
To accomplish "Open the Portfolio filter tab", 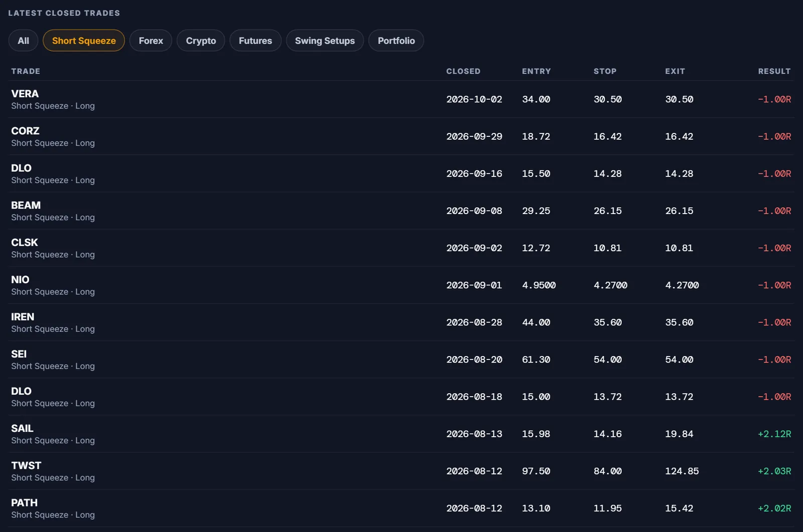I will point(396,41).
